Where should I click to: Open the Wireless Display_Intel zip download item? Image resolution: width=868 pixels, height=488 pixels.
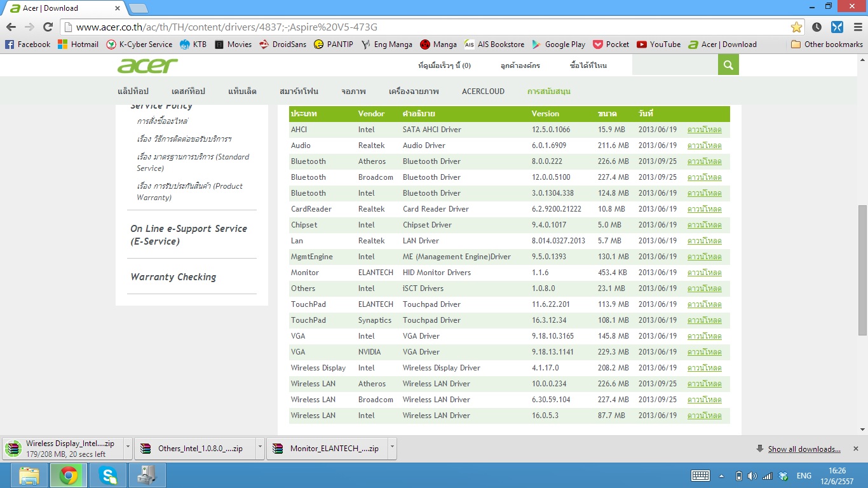[62, 448]
